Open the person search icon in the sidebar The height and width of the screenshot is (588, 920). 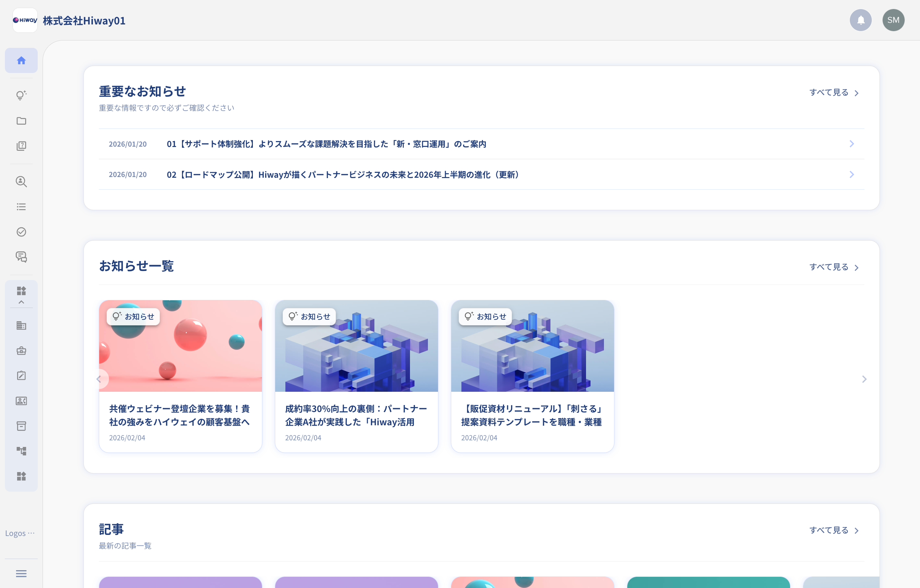[21, 181]
